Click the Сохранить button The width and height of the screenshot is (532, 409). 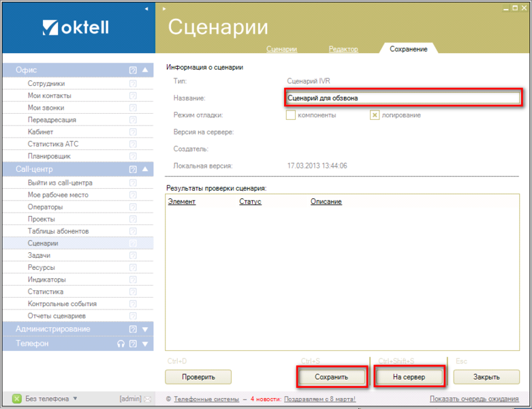point(332,377)
